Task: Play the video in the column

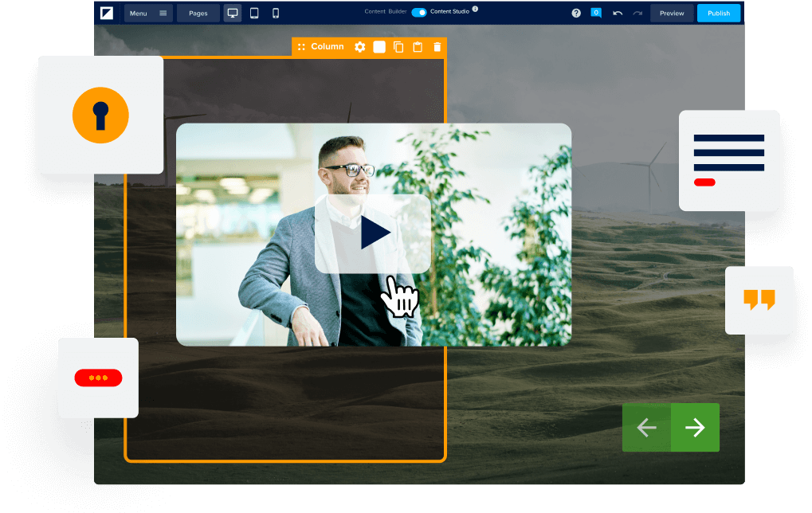Action: pos(374,233)
